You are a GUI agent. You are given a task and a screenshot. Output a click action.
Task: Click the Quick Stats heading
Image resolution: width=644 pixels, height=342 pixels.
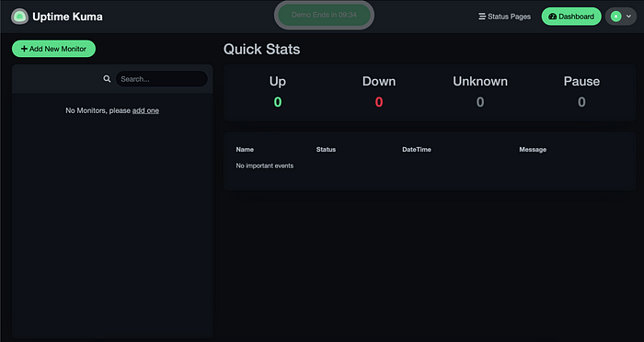coord(261,50)
